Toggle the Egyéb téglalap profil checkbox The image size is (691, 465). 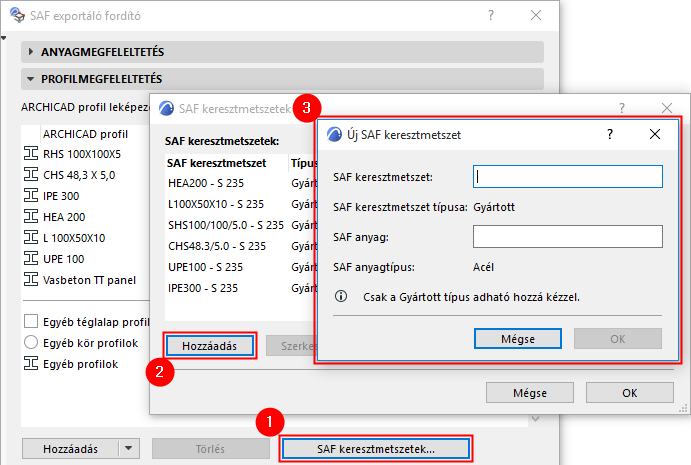31,322
